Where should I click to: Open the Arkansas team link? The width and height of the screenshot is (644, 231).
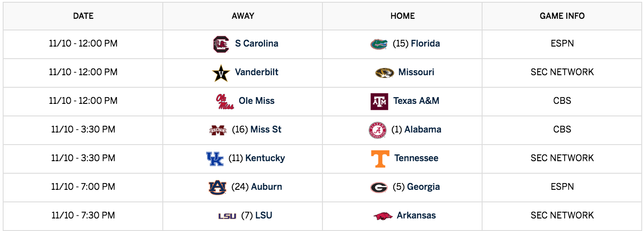(x=416, y=215)
